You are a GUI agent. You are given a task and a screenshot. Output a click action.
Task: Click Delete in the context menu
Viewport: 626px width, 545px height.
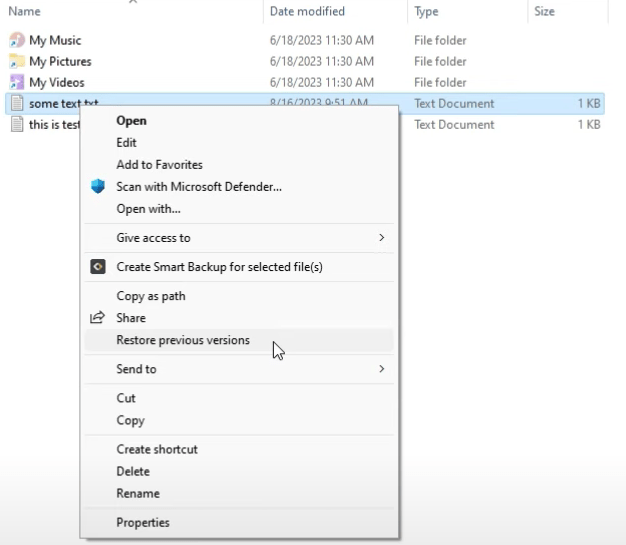pyautogui.click(x=133, y=471)
